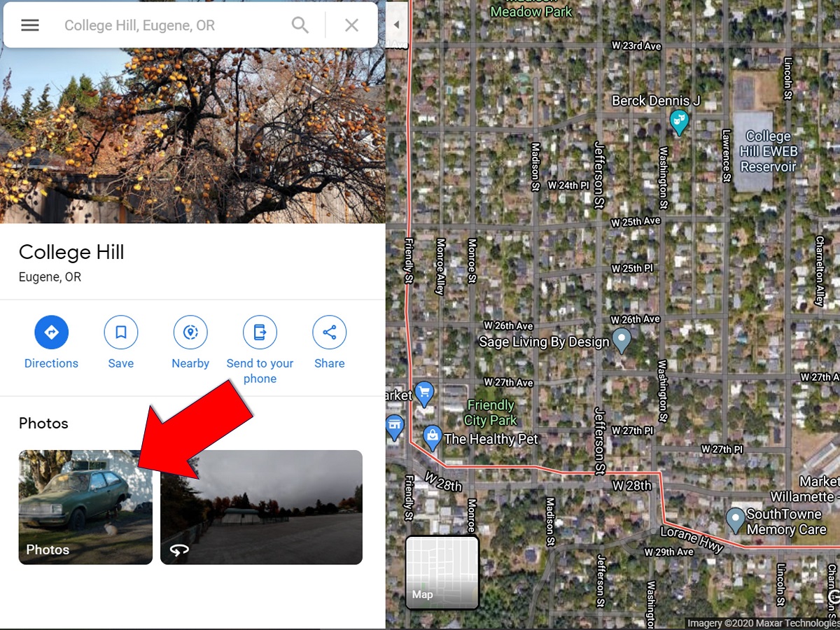Click the Directions icon
This screenshot has height=630, width=840.
point(51,332)
